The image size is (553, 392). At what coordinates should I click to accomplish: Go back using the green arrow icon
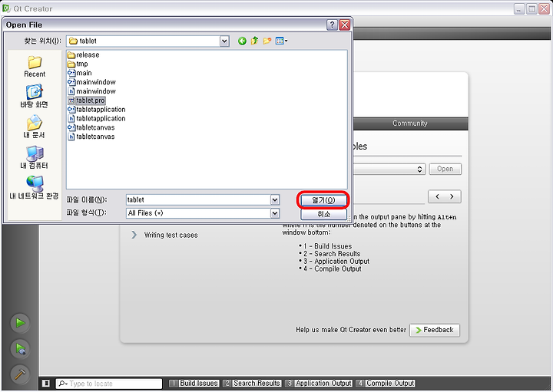pos(242,41)
